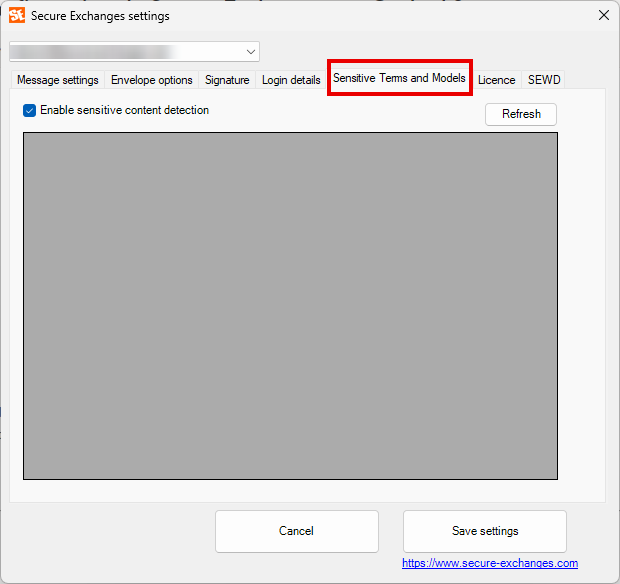The image size is (620, 584).
Task: Open the Licence tab
Action: [x=497, y=80]
